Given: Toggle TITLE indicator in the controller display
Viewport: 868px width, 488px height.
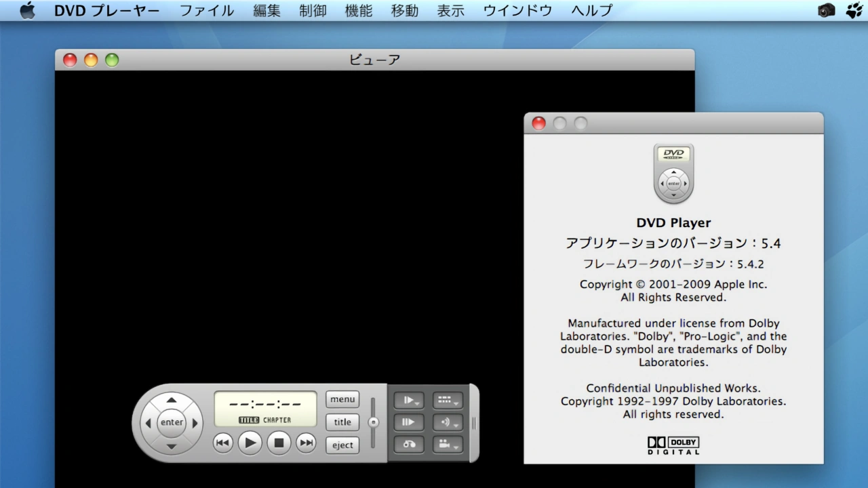Looking at the screenshot, I should pos(249,420).
